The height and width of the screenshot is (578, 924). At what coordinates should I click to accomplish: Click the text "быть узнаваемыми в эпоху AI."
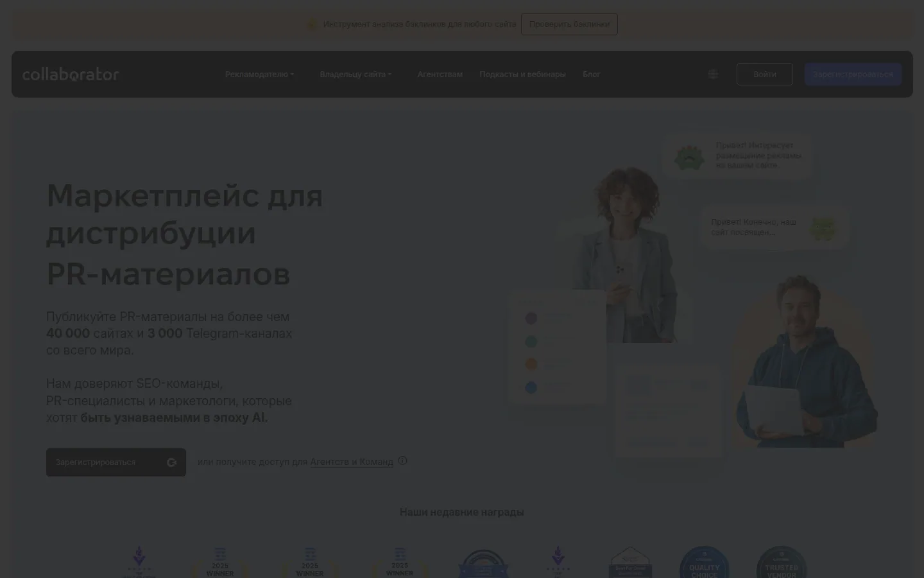click(174, 417)
